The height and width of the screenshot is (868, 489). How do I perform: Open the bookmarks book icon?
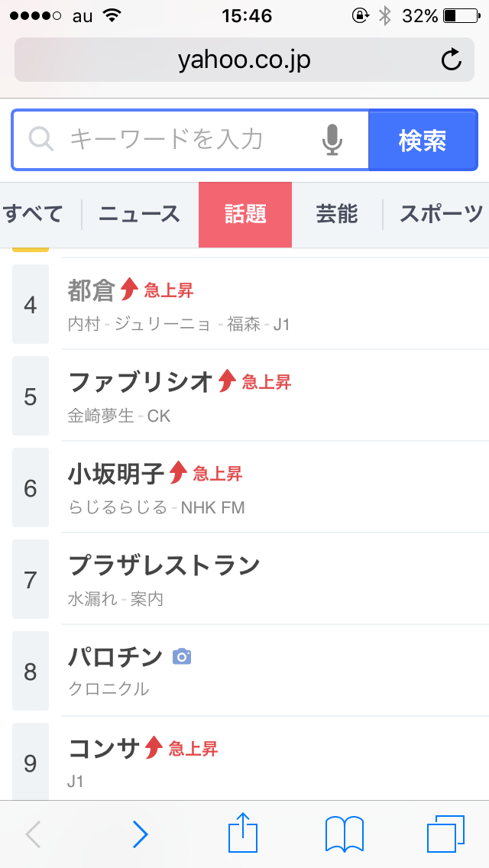coord(344,834)
